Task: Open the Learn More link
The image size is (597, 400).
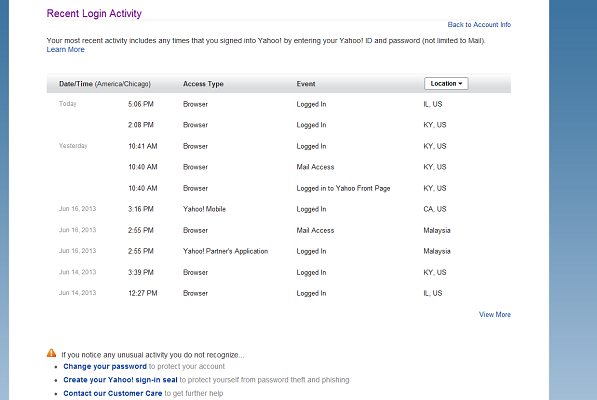Action: [x=65, y=50]
